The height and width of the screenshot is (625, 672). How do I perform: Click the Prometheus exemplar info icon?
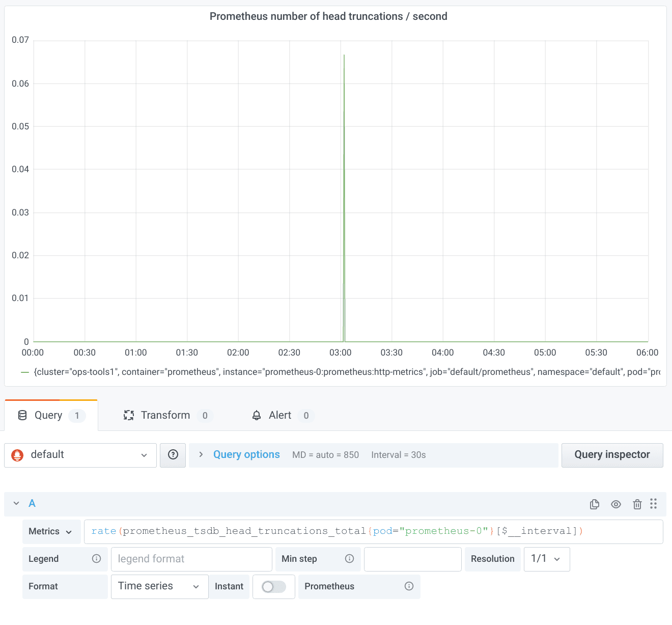[409, 586]
